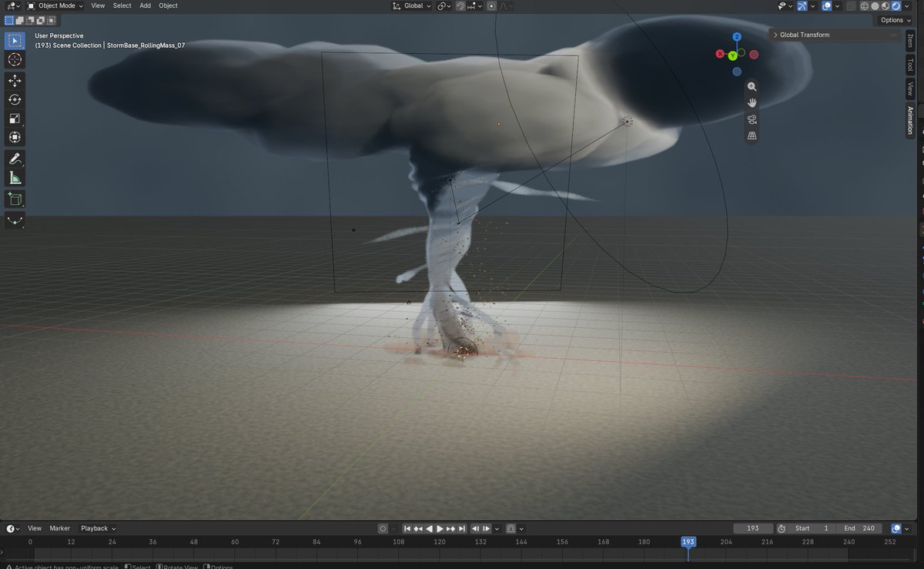The image size is (924, 569).
Task: Switch to Material Preview shading
Action: tap(886, 5)
